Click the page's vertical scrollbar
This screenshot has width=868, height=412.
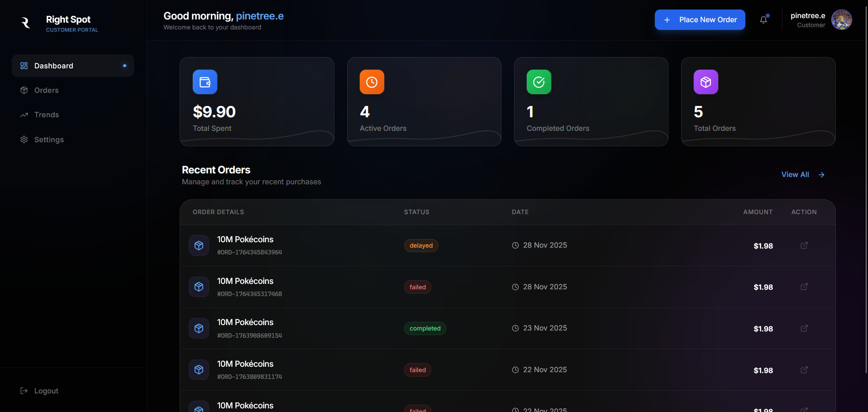point(866,181)
